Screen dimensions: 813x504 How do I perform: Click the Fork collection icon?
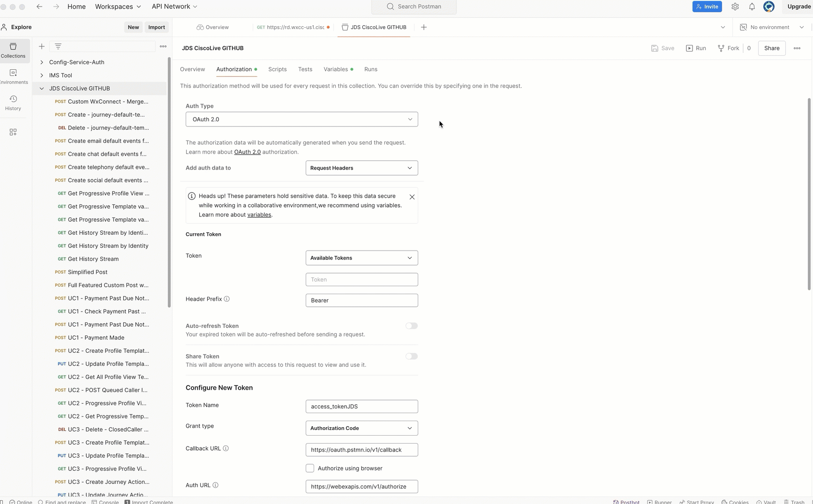[x=721, y=48]
